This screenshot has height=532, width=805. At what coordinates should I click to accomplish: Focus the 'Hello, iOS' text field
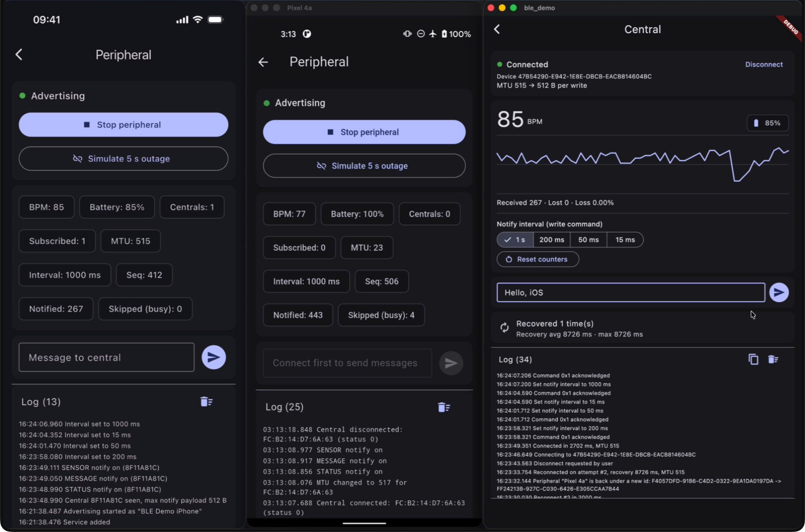pos(631,292)
